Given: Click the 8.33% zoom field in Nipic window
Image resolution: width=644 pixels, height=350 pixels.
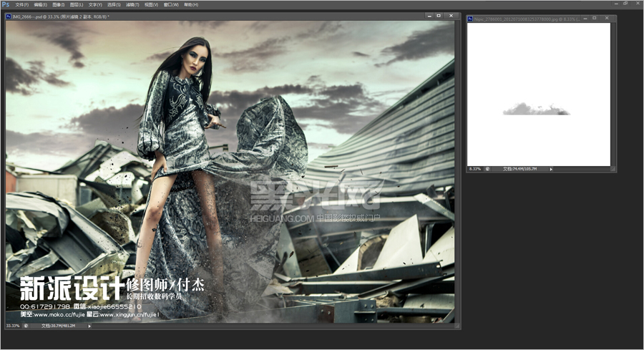Looking at the screenshot, I should click(475, 169).
